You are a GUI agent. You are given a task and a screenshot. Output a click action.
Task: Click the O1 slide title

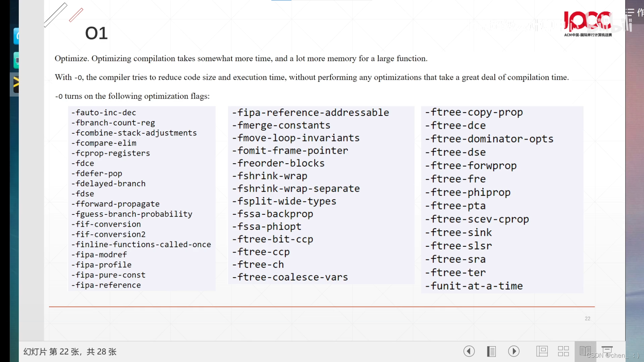coord(96,33)
